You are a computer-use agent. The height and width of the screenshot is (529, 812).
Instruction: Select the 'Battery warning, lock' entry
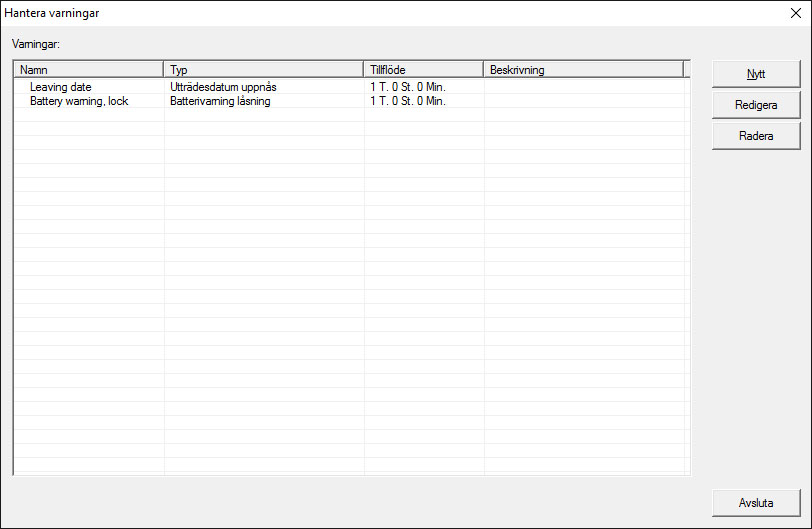click(78, 101)
